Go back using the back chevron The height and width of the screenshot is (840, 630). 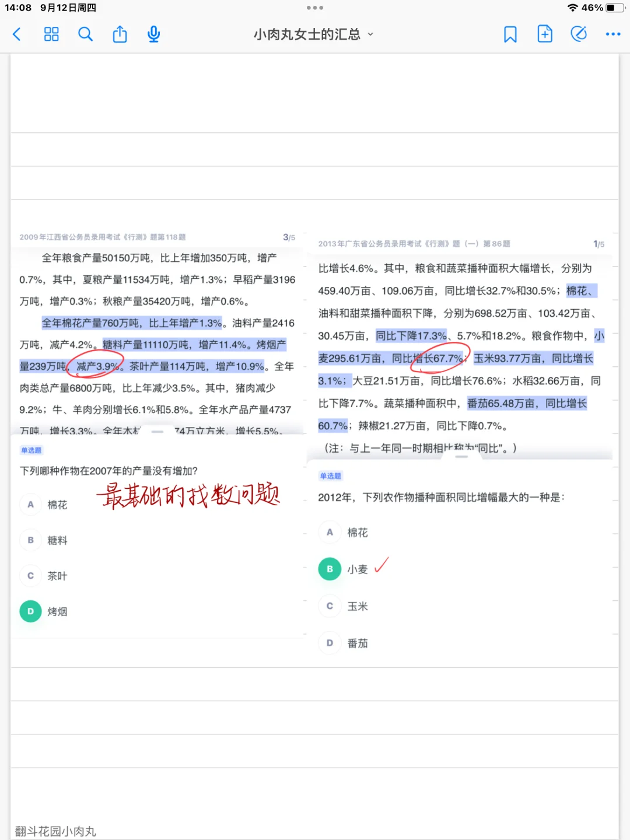pyautogui.click(x=17, y=34)
